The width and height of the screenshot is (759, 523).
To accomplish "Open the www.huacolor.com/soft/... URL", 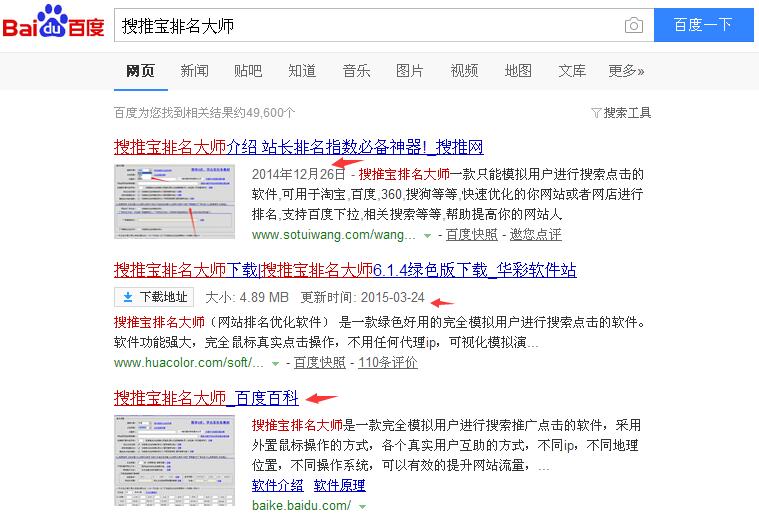I will 189,363.
